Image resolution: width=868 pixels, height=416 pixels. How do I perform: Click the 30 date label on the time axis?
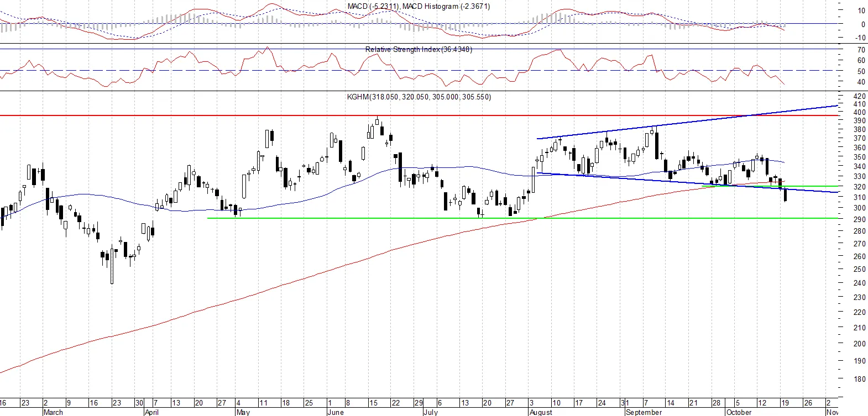(139, 403)
